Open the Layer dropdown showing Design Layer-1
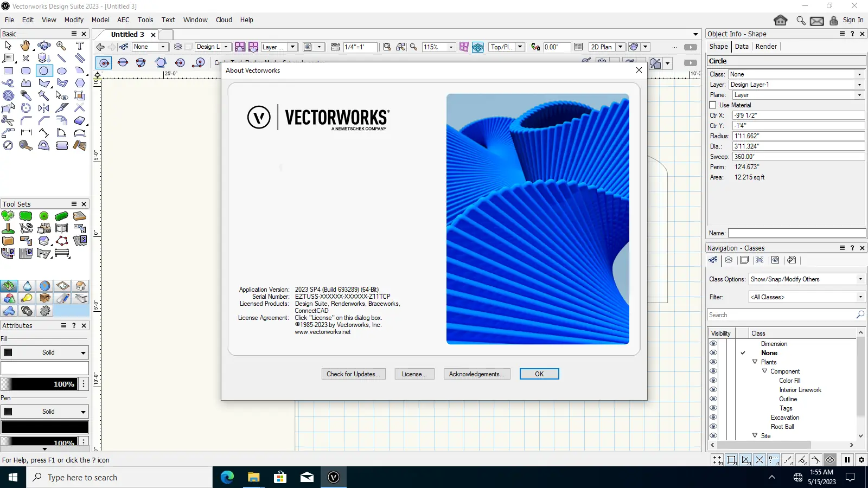868x488 pixels. (x=796, y=85)
